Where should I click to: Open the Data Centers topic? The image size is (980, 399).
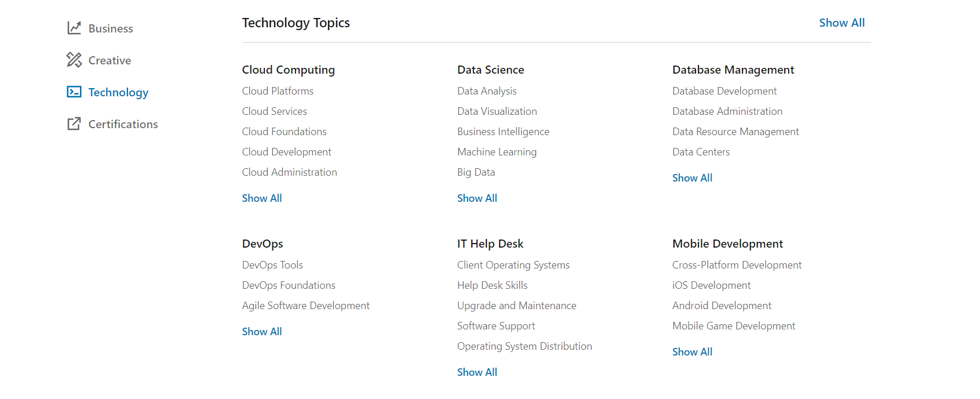click(x=701, y=152)
